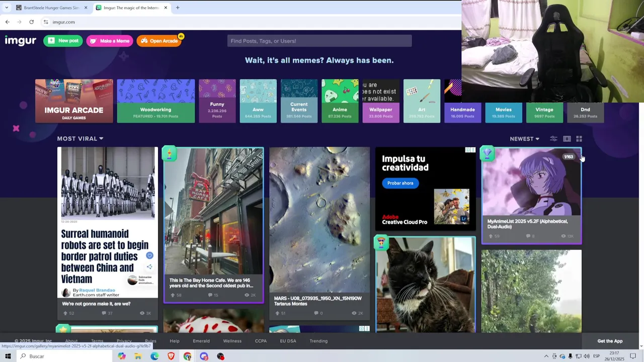Open the green trees post thumbnail
Image resolution: width=644 pixels, height=362 pixels.
point(531,291)
